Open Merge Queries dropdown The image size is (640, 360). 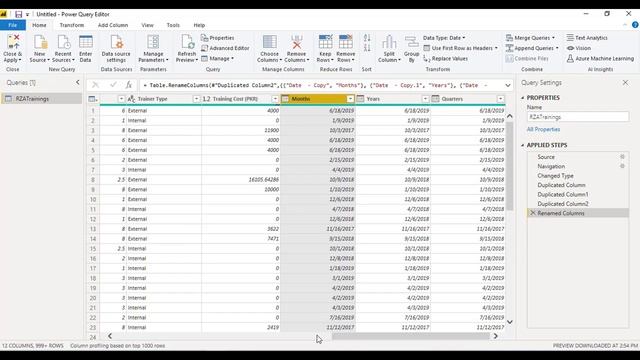530,38
